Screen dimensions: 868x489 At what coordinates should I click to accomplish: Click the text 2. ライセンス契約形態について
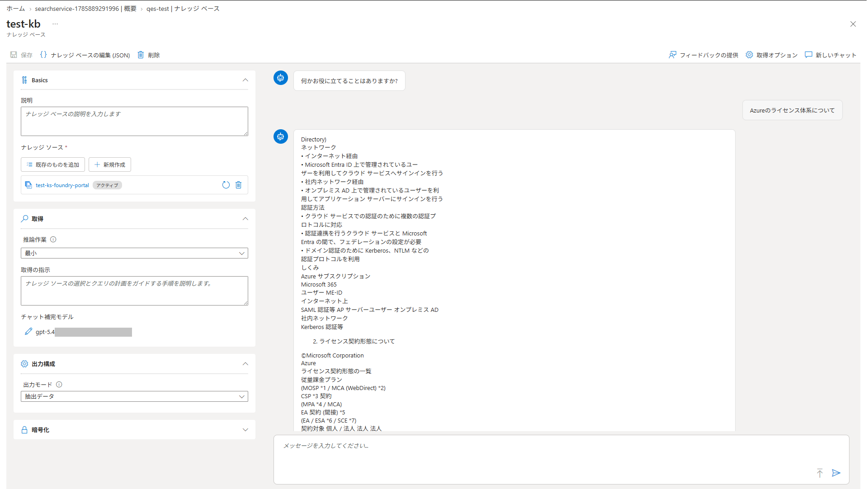[354, 341]
